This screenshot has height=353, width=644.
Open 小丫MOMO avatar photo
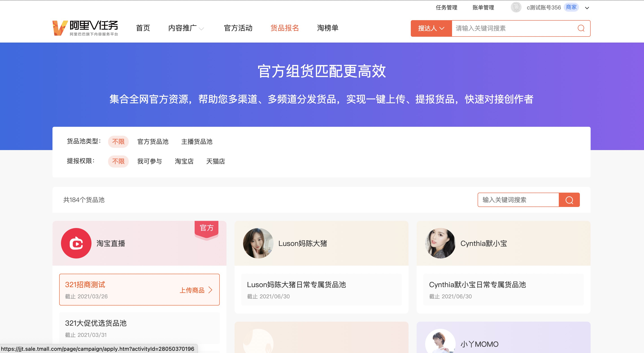coord(440,341)
